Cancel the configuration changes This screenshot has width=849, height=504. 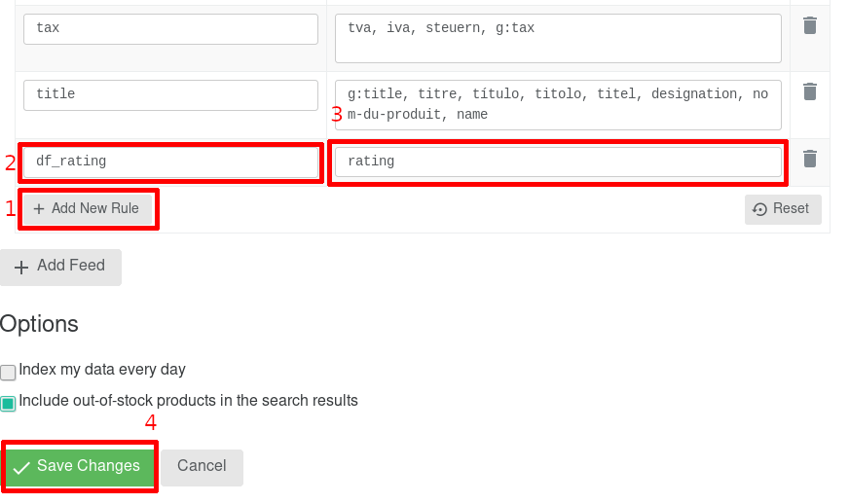[202, 467]
